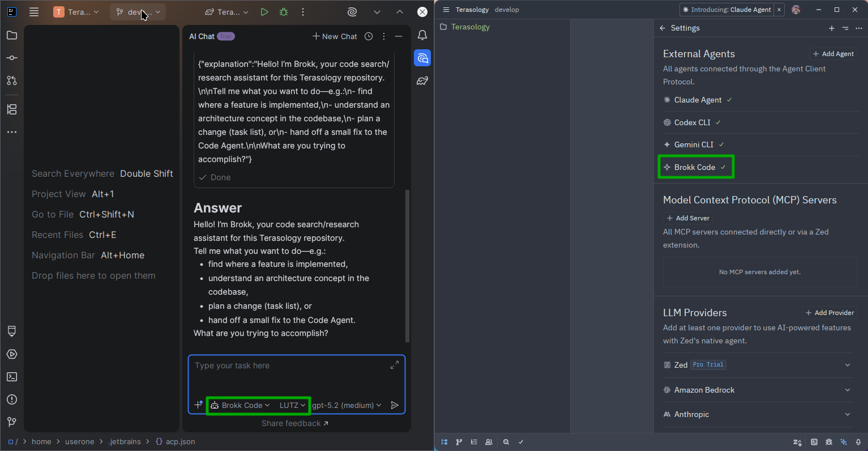Click the toolbar up chevron in IntelliJ
This screenshot has width=868, height=451.
point(400,12)
